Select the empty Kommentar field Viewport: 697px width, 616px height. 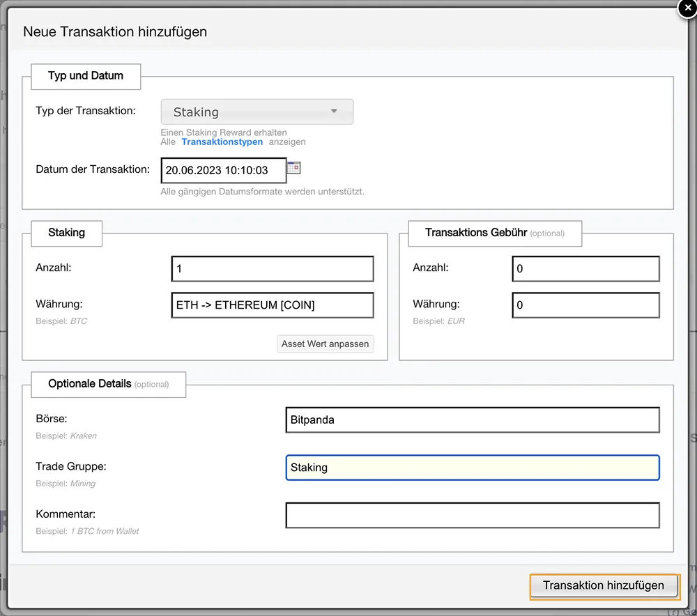coord(472,516)
